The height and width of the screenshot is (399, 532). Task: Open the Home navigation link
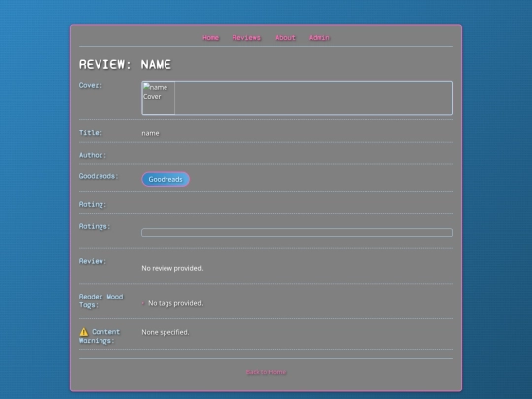(x=211, y=38)
